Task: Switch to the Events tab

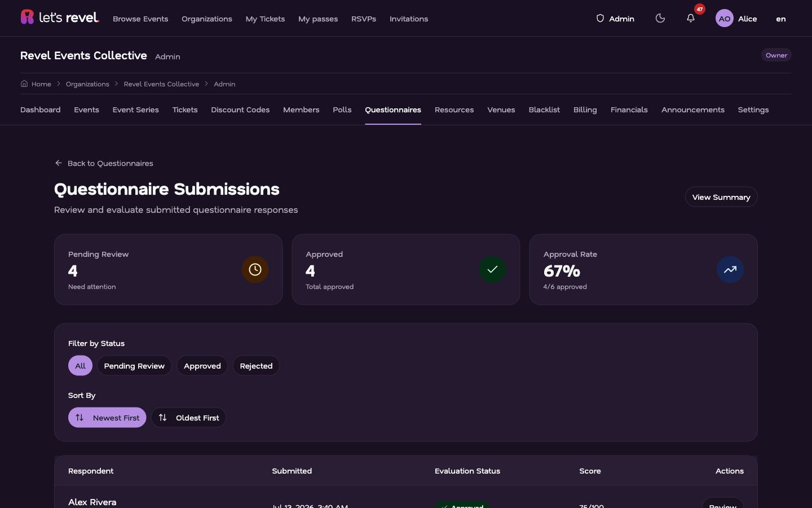Action: tap(86, 110)
